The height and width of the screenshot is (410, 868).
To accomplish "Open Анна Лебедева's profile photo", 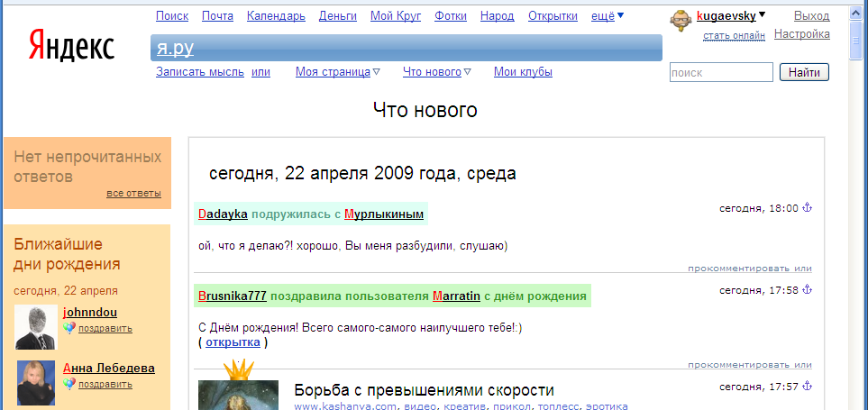I will [36, 383].
